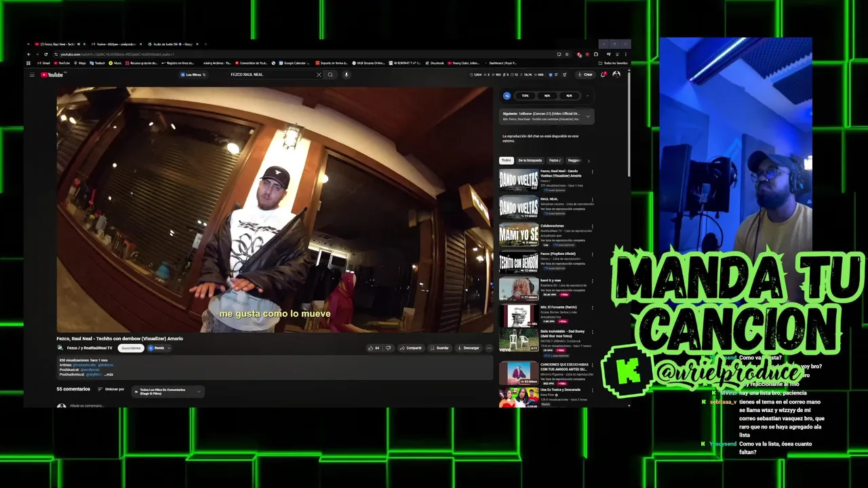Open the Ordenar por comments sort
Screen dimensions: 868x488
click(x=112, y=389)
